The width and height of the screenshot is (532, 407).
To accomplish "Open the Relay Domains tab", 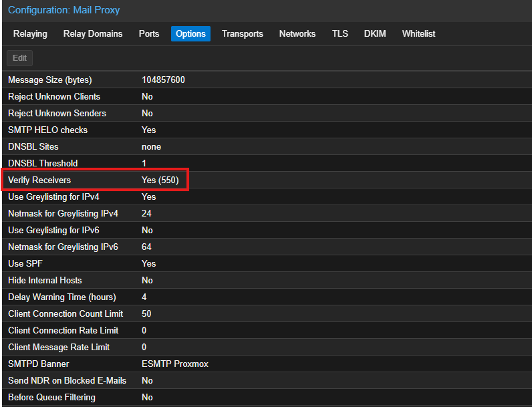I will (93, 33).
